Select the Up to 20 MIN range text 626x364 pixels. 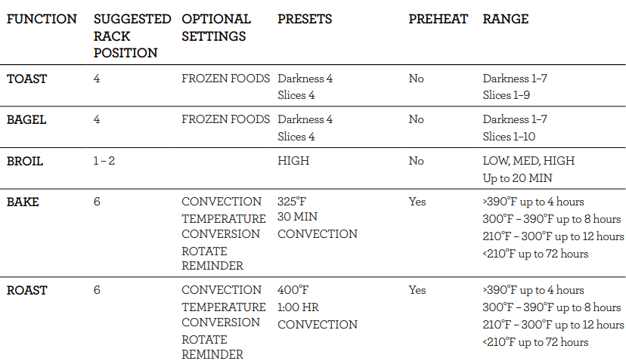coord(517,178)
